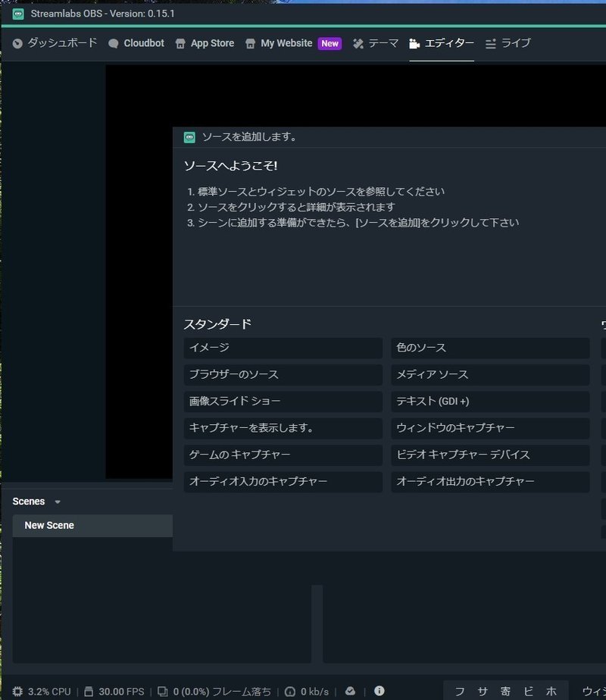This screenshot has height=700, width=606.
Task: Choose the 色のソース source
Action: pyautogui.click(x=490, y=348)
